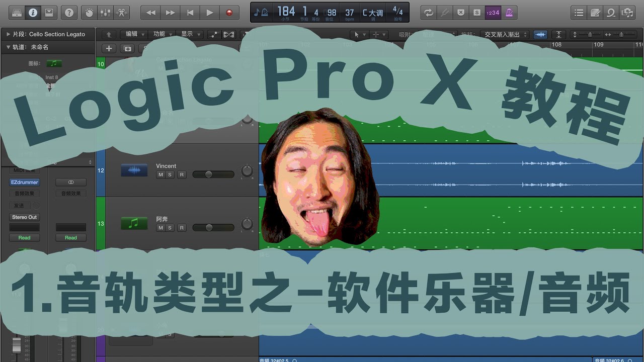This screenshot has height=362, width=644.
Task: Click the 37 bpm tempo value
Action: (350, 12)
